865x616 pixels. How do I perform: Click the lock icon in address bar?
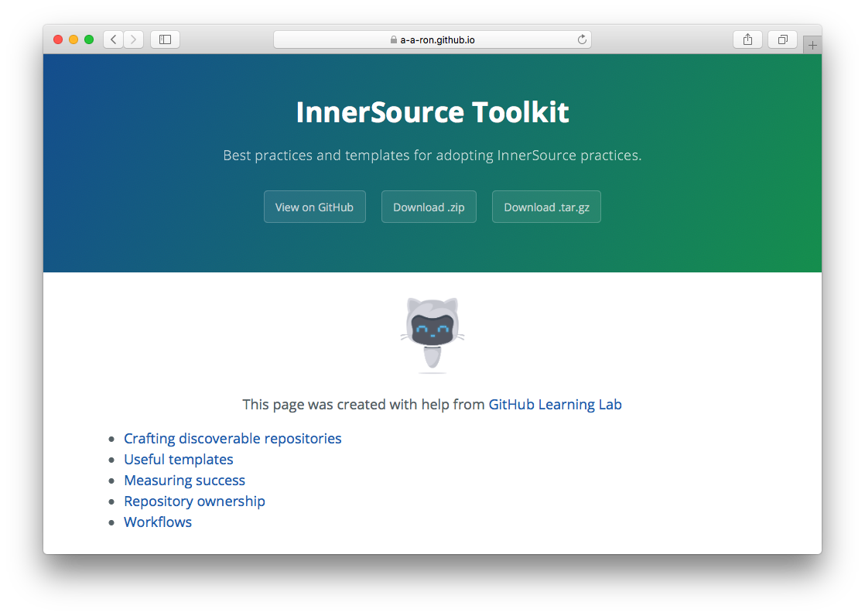coord(393,39)
